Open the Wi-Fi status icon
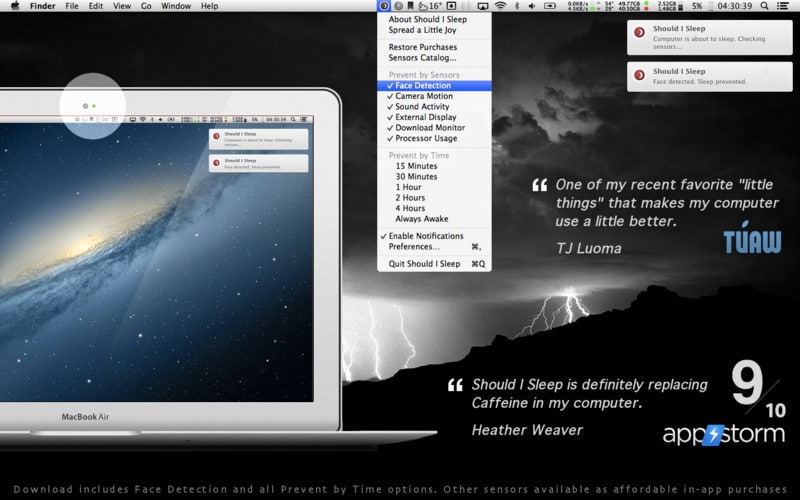The image size is (800, 500). [x=500, y=6]
